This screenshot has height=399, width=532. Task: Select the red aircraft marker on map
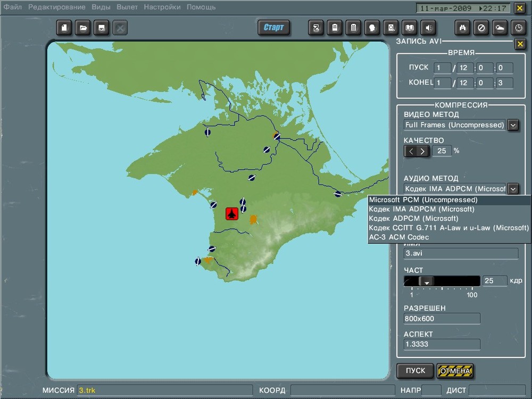pyautogui.click(x=231, y=213)
